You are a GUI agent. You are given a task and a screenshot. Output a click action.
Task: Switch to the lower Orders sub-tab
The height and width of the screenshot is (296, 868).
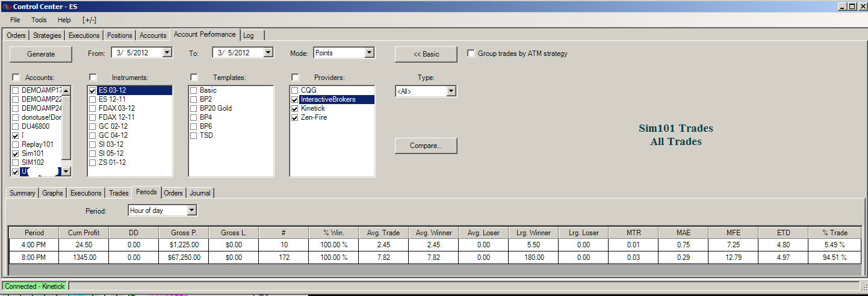tap(173, 193)
